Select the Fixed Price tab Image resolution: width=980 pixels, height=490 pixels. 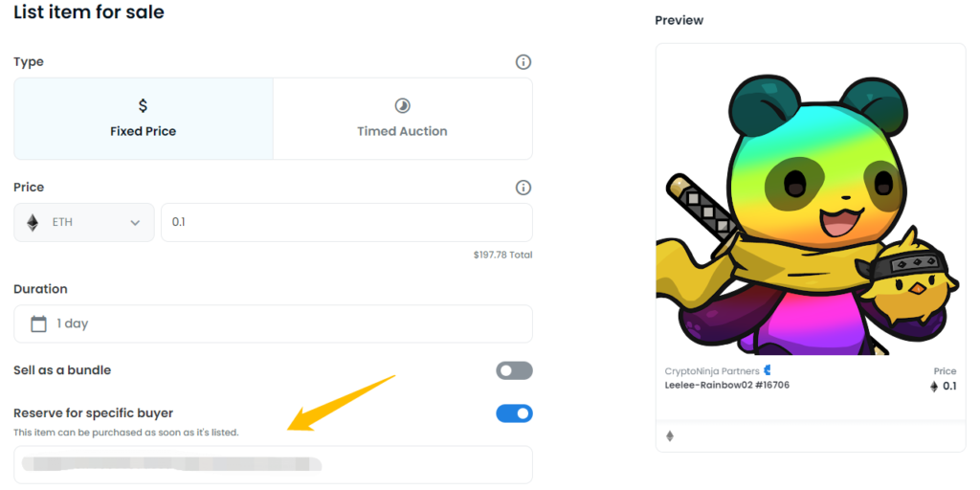click(144, 119)
